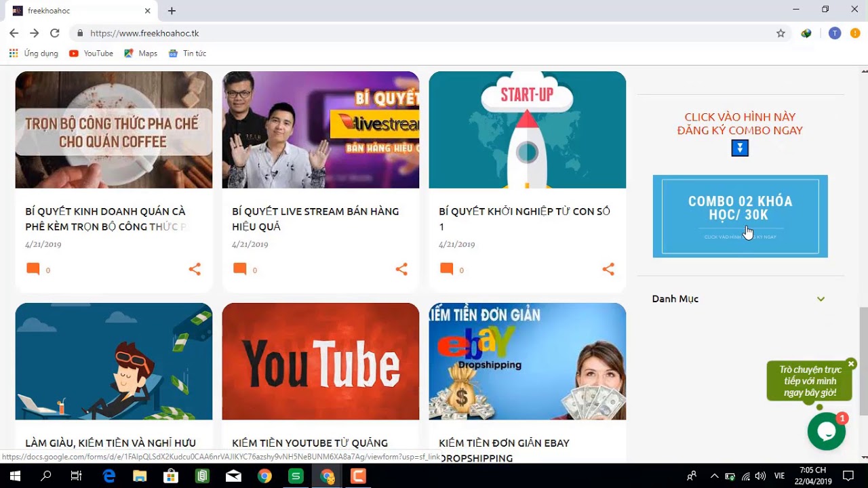Open post title Bí quyết live stream bán hàng
The width and height of the screenshot is (868, 488).
click(x=315, y=219)
